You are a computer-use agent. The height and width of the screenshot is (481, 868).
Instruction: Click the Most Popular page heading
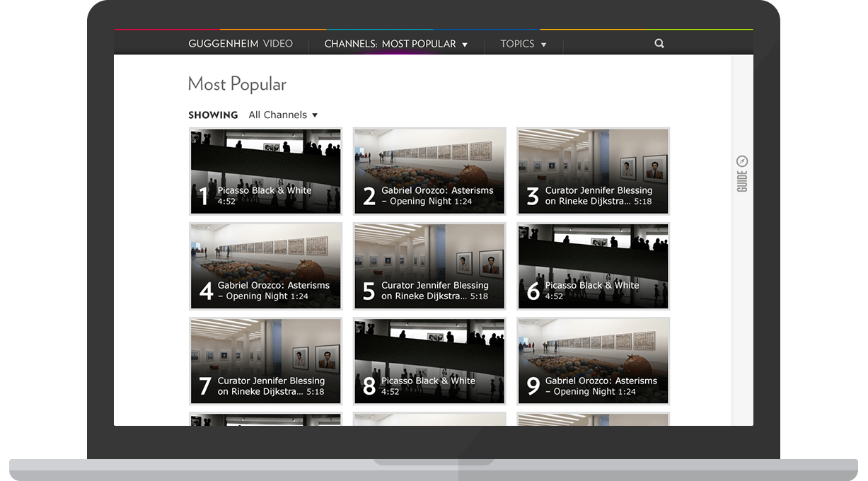(237, 84)
